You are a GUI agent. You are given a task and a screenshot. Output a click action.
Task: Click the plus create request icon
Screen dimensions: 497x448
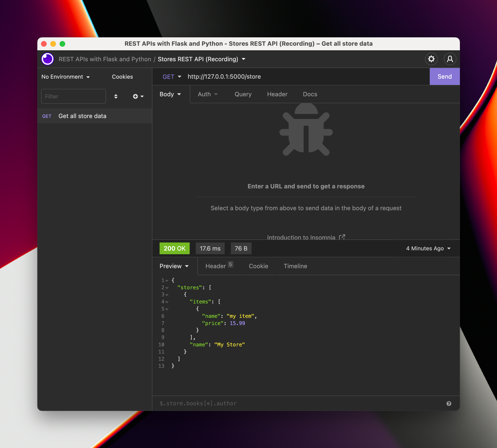pyautogui.click(x=135, y=97)
